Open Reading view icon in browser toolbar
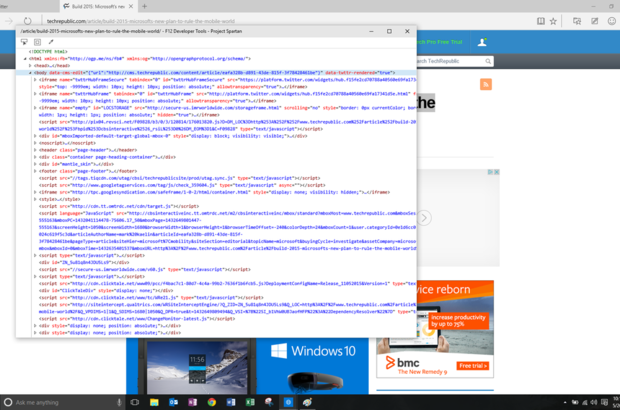 click(541, 21)
